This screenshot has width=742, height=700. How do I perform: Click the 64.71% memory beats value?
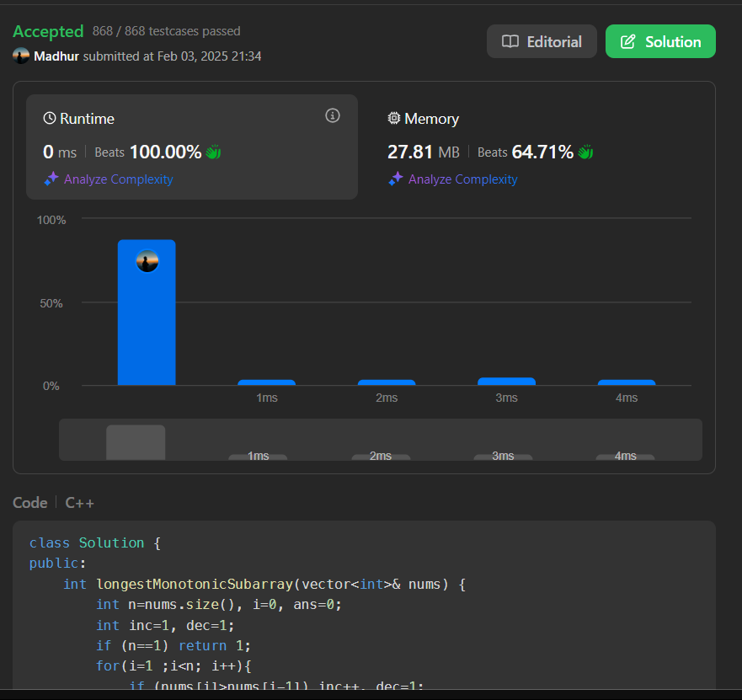(542, 152)
